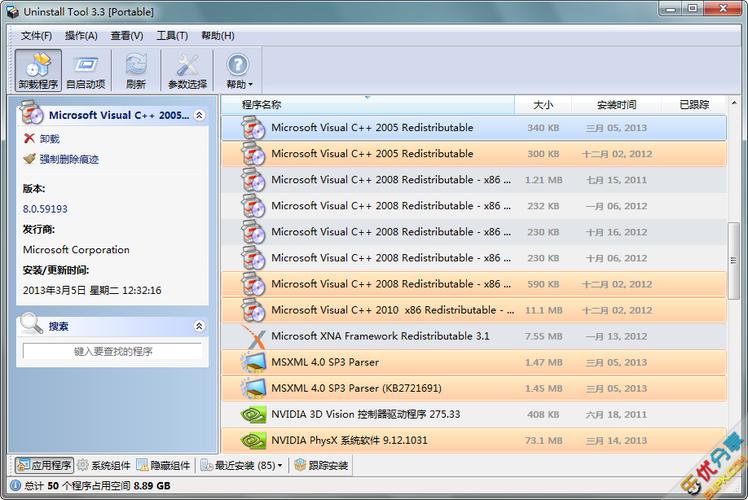Select Visual C++ 2005 Redistributable 340 KB icon
This screenshot has width=748, height=500.
pyautogui.click(x=253, y=128)
